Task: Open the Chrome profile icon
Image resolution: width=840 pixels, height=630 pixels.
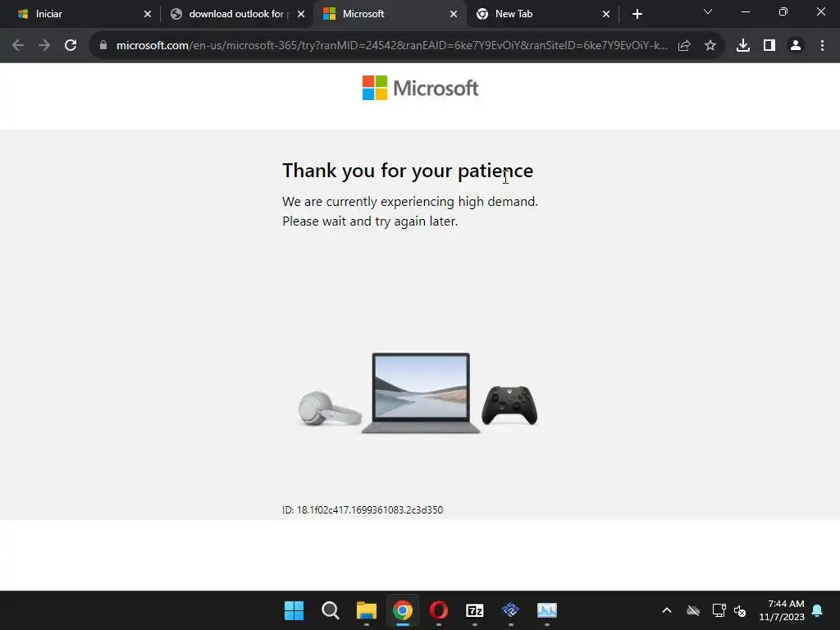Action: pos(796,46)
